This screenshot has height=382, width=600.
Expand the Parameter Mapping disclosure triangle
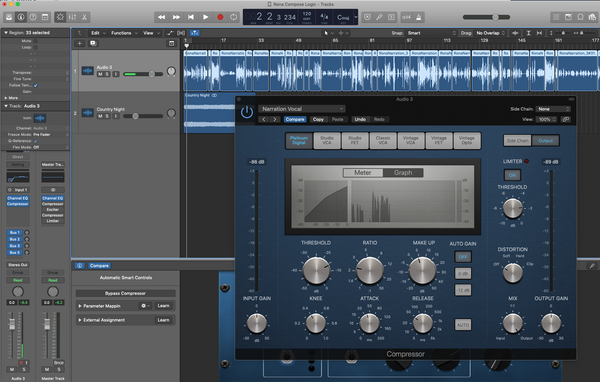click(x=80, y=306)
